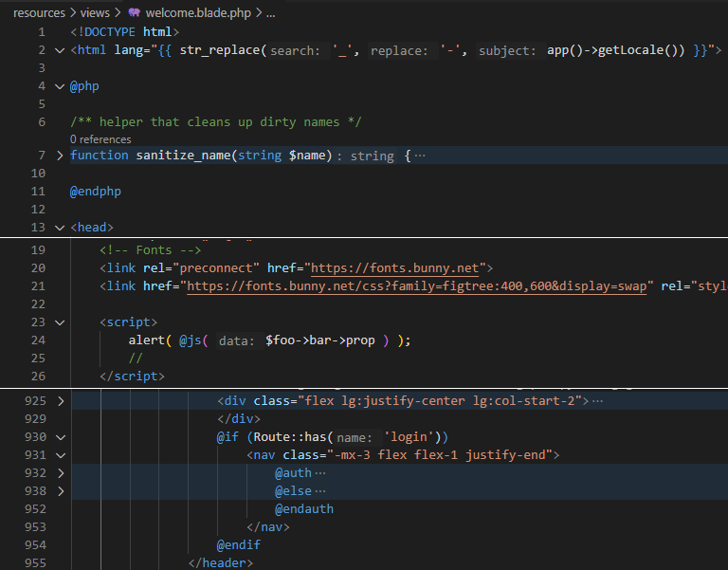Click the '@endauth' directive

tap(304, 509)
